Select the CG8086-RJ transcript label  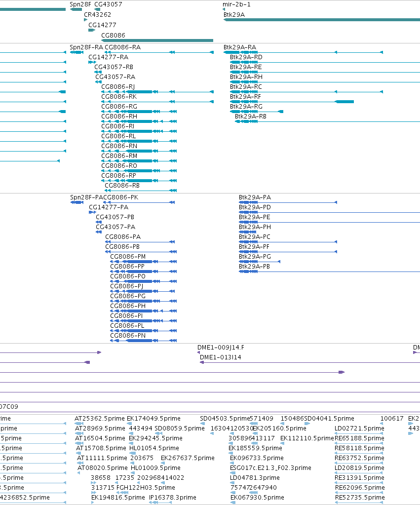[x=118, y=87]
